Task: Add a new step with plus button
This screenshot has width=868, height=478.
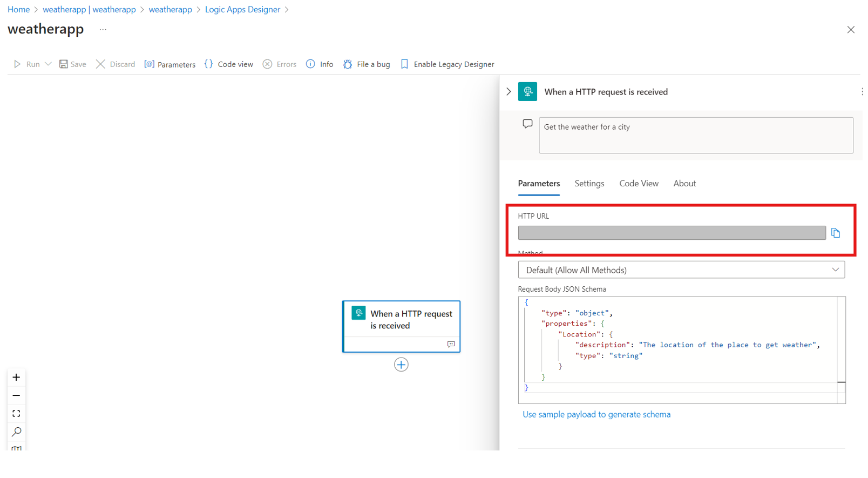Action: 401,365
